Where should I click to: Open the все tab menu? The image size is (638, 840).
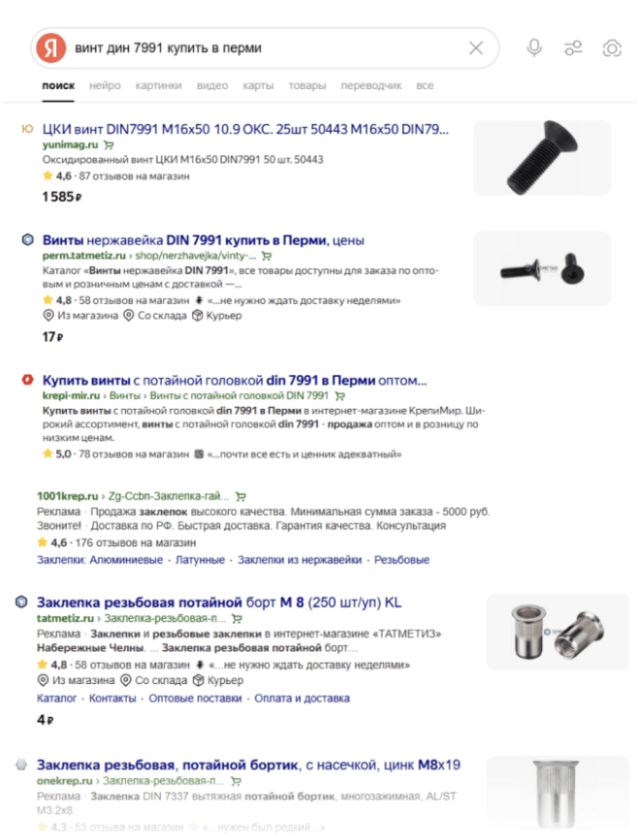[425, 85]
